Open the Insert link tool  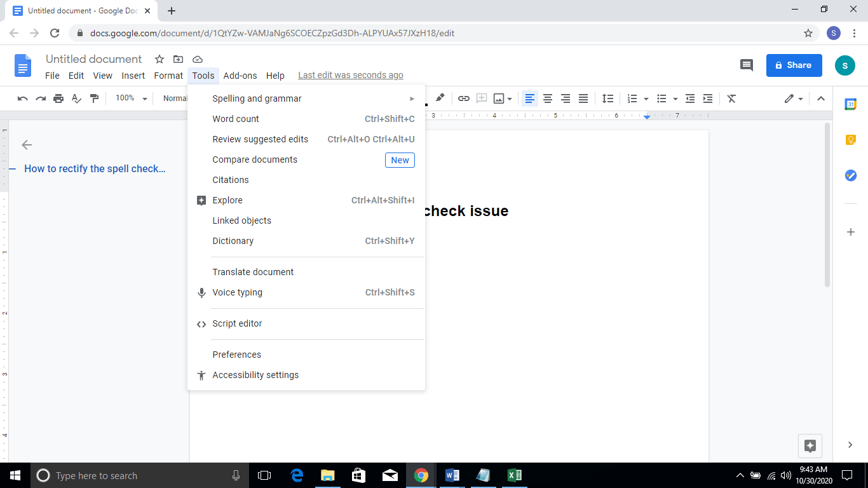tap(463, 98)
